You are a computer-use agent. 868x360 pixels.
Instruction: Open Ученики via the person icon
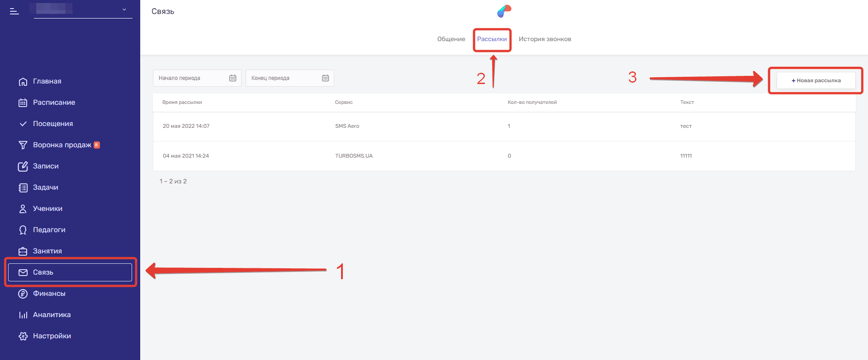click(23, 209)
